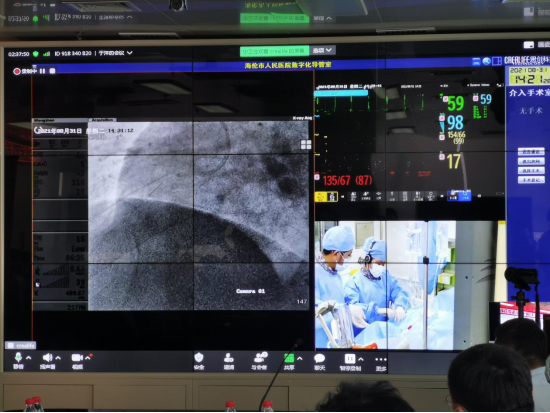Screen dimensions: 550x413
Task: Expand the arrow next to the share button
Action: (x=300, y=359)
